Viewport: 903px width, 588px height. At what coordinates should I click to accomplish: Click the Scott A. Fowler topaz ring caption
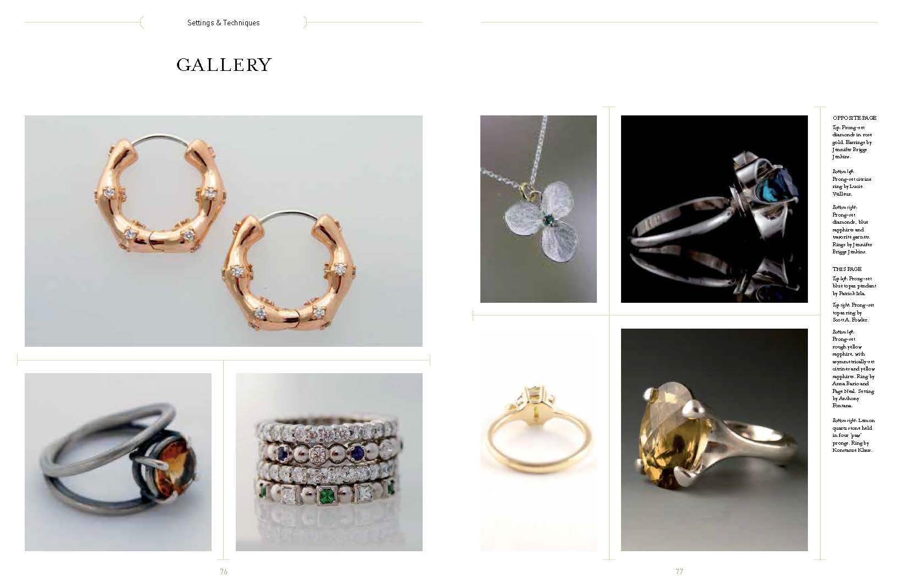pos(853,312)
